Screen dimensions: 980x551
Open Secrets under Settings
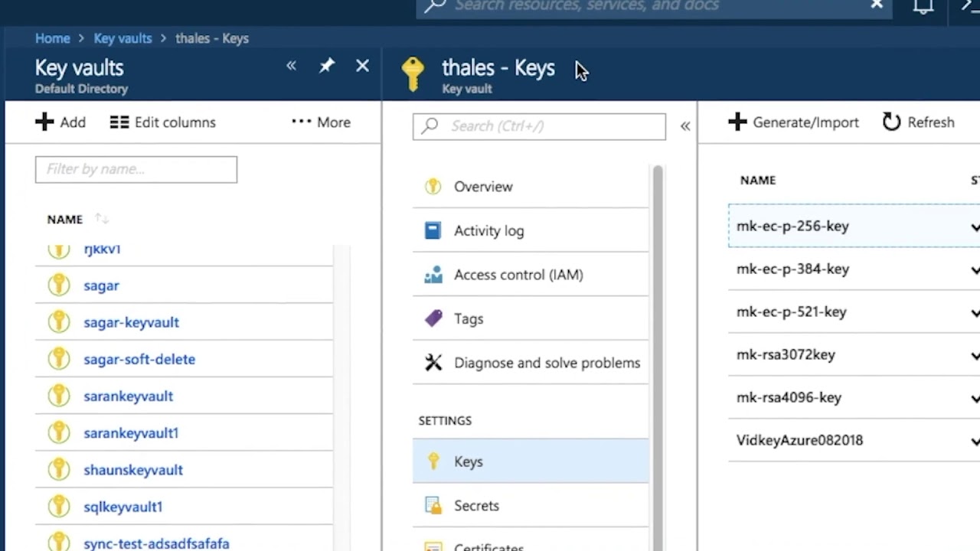coord(531,506)
